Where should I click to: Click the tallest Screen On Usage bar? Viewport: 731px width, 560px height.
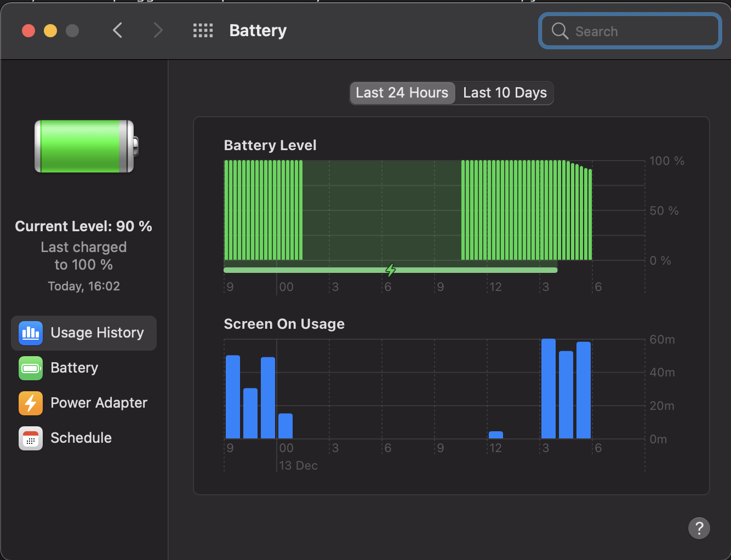[x=548, y=388]
